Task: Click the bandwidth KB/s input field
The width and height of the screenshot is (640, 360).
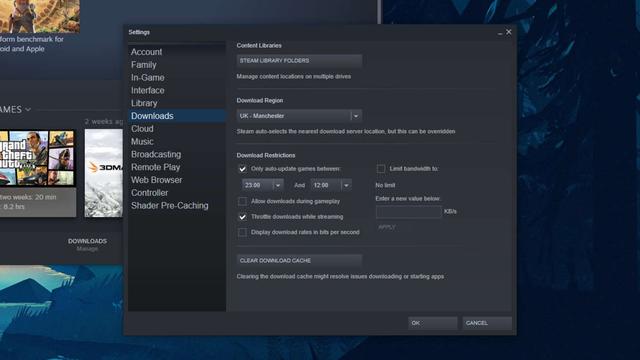Action: pos(409,212)
